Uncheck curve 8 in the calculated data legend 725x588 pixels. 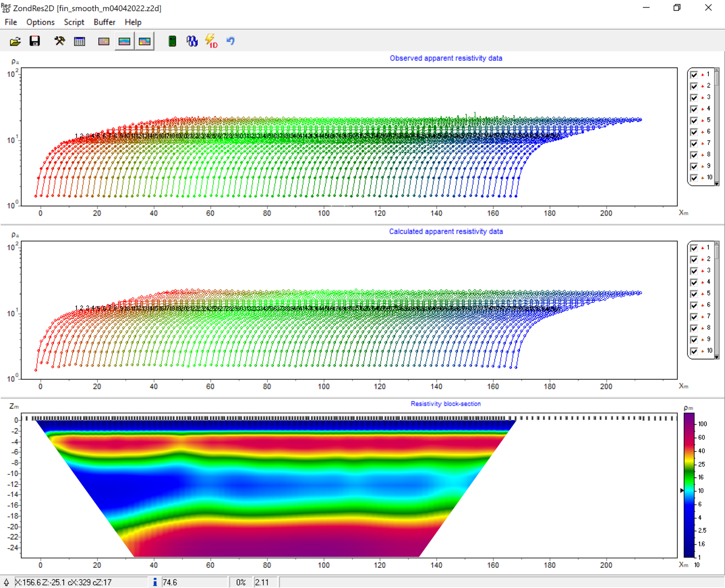click(694, 328)
